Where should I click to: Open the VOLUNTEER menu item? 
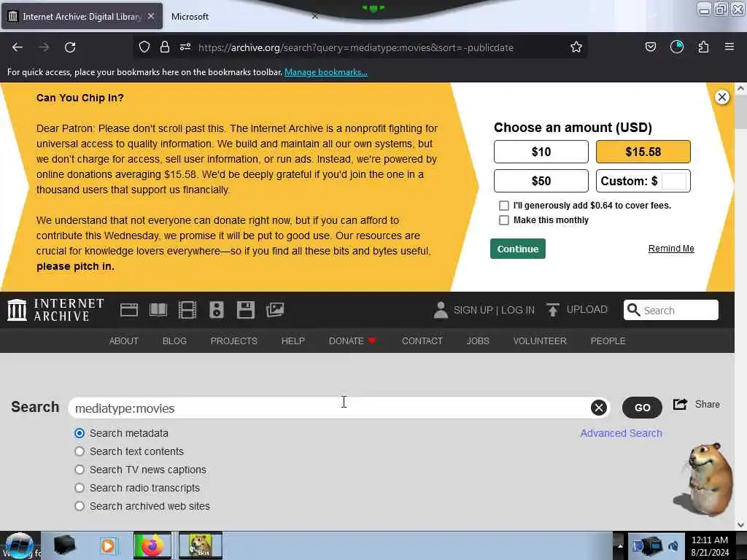click(540, 341)
